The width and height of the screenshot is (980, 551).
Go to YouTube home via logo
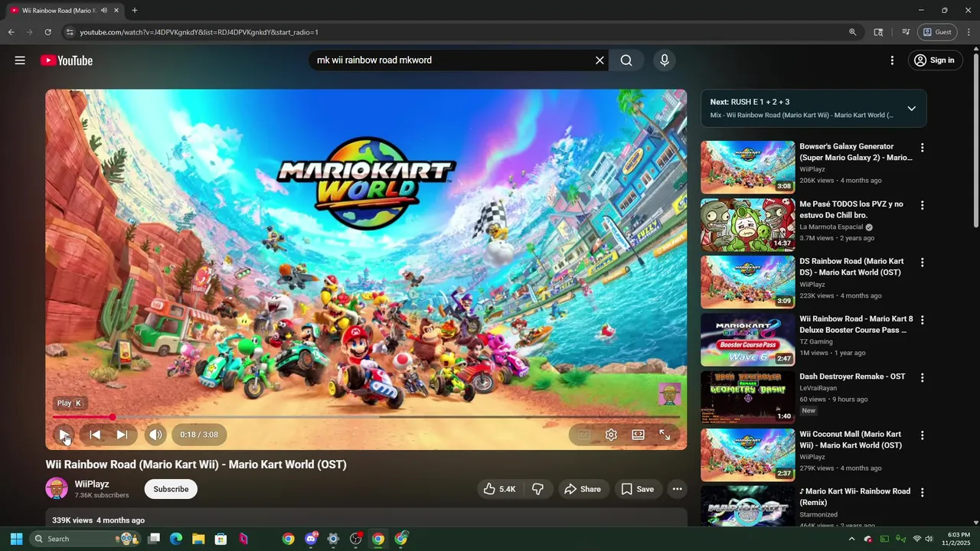point(67,60)
